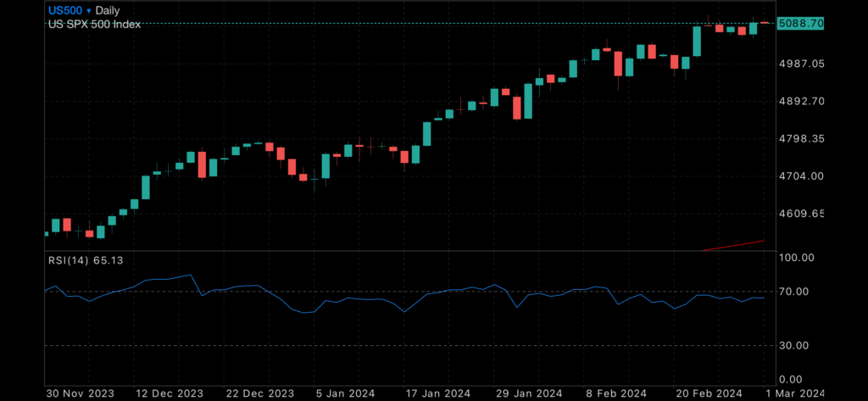Click the 4704.00 price axis label

point(802,176)
